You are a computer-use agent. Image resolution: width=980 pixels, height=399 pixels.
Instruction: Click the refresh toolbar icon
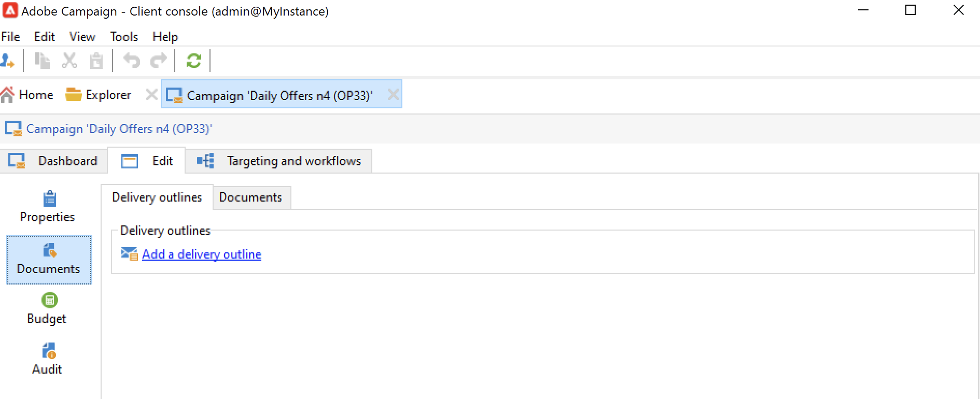[x=193, y=61]
